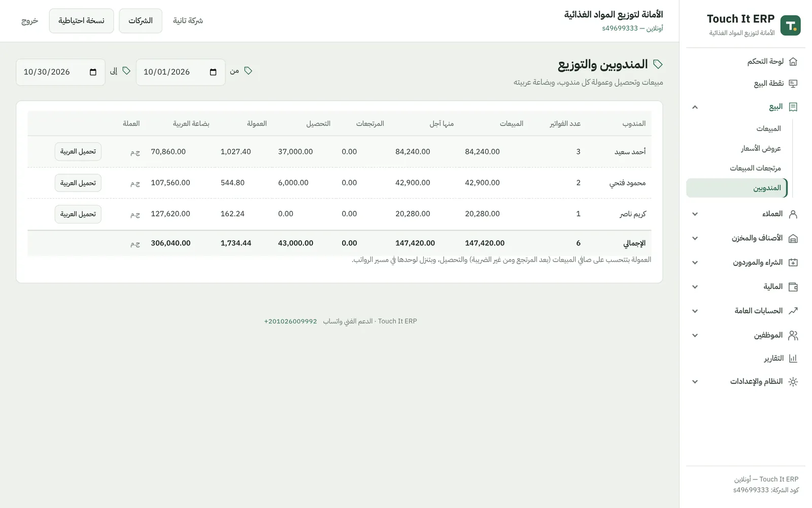Click تحميل العربية for محمود فتحي
Screen dimensions: 812x508
click(78, 183)
